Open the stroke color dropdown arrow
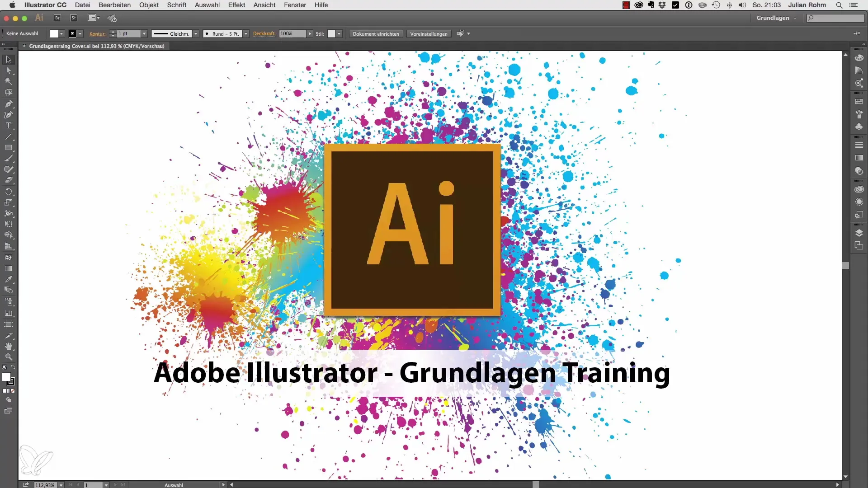868x488 pixels. pyautogui.click(x=80, y=34)
